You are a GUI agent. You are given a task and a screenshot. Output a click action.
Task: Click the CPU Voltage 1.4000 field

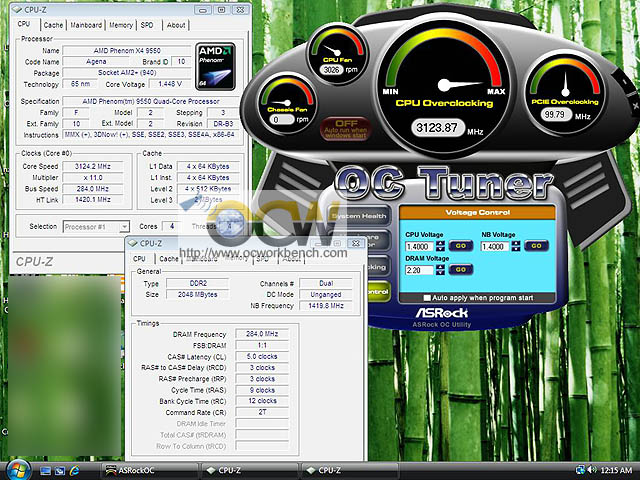(420, 247)
